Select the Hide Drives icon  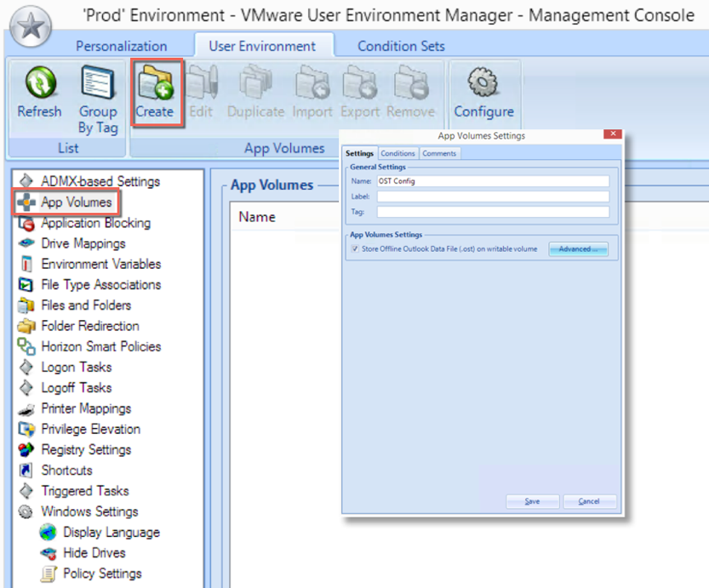click(48, 553)
